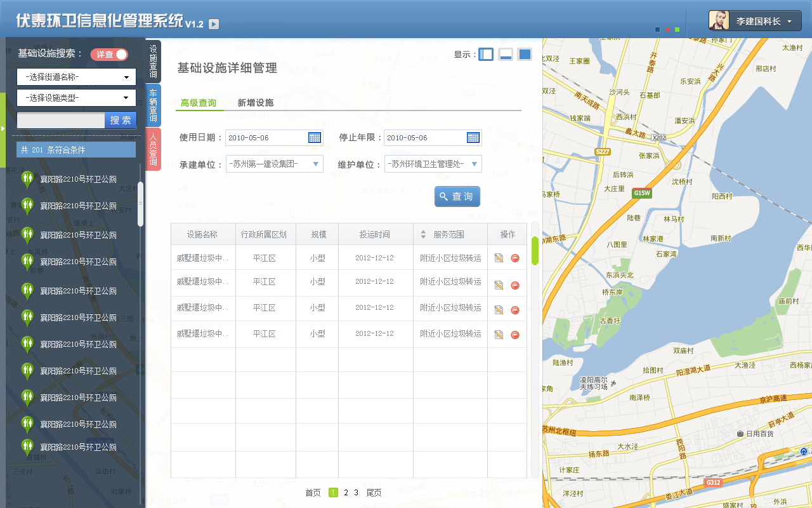Viewport: 812px width, 508px height.
Task: Click the results list scrollbar handle
Action: pos(141,204)
